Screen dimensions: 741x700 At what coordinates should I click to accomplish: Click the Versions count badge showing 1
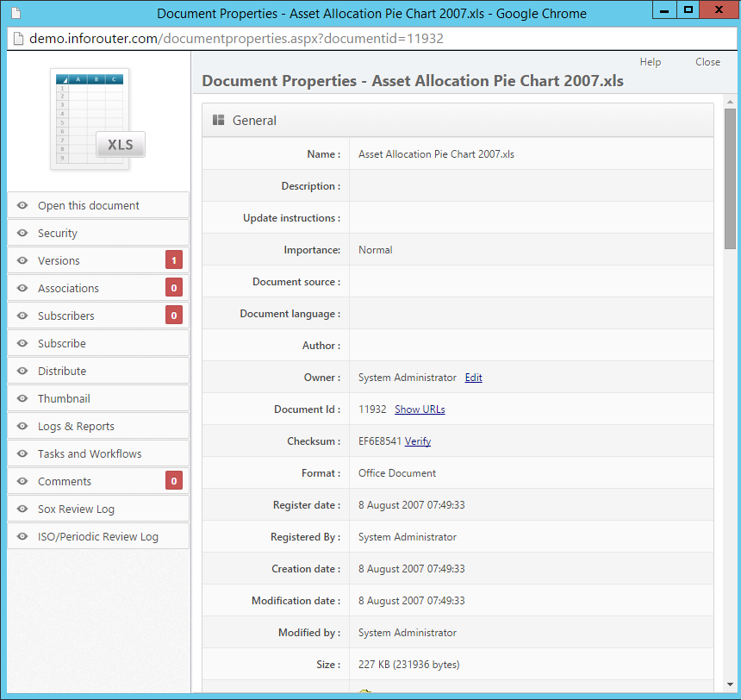tap(173, 259)
